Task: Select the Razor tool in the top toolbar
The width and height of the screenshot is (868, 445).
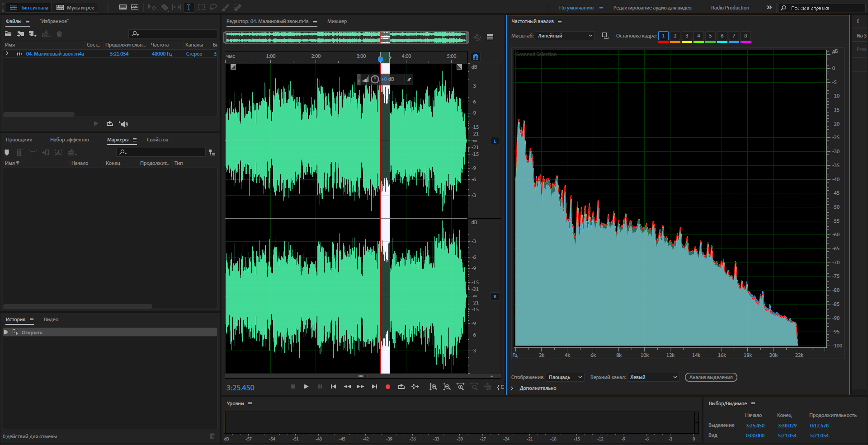Action: coord(165,7)
